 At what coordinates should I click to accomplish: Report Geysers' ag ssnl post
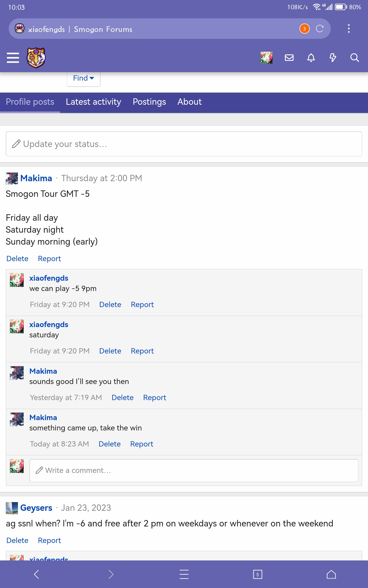pos(49,540)
